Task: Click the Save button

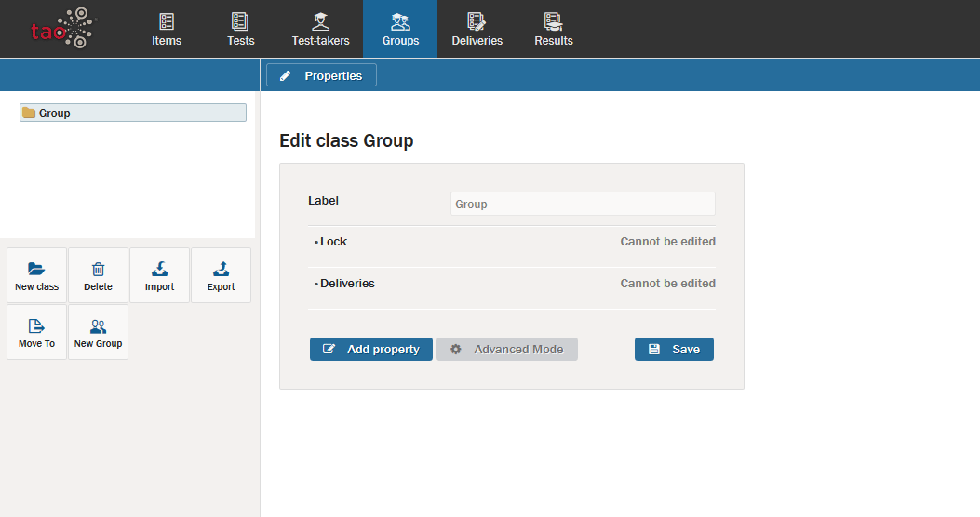Action: [x=674, y=349]
